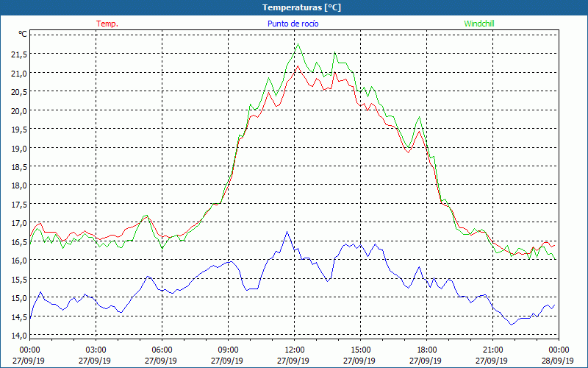Click the 28/09/19 date label
The image size is (588, 368).
pos(559,361)
